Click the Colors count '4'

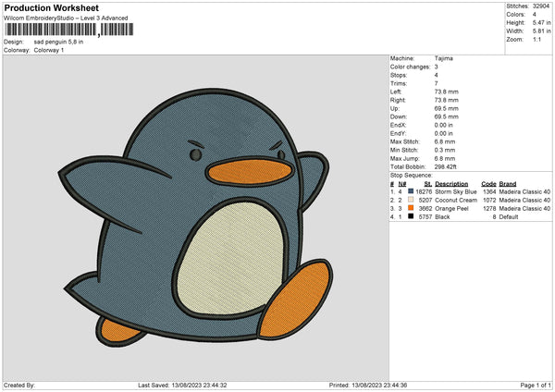534,15
